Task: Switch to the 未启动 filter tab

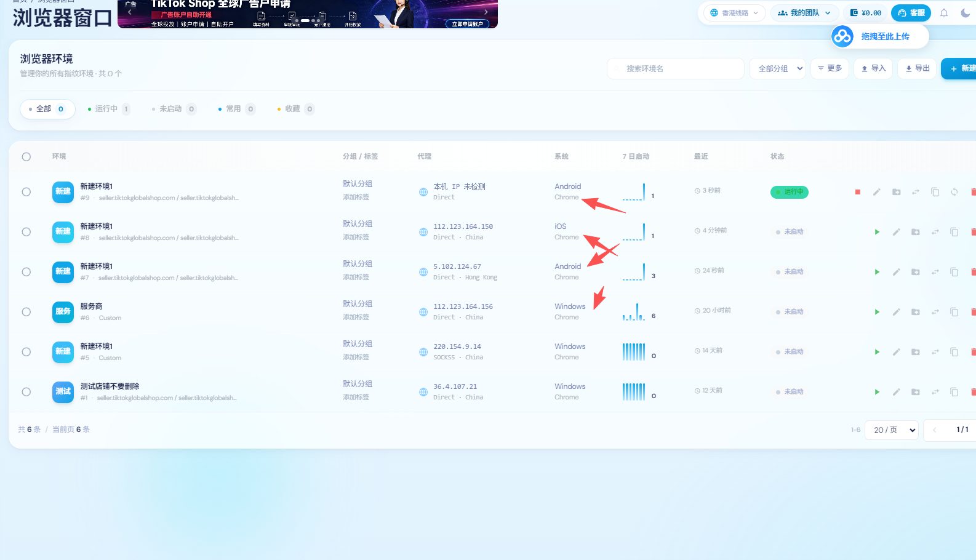Action: click(174, 109)
